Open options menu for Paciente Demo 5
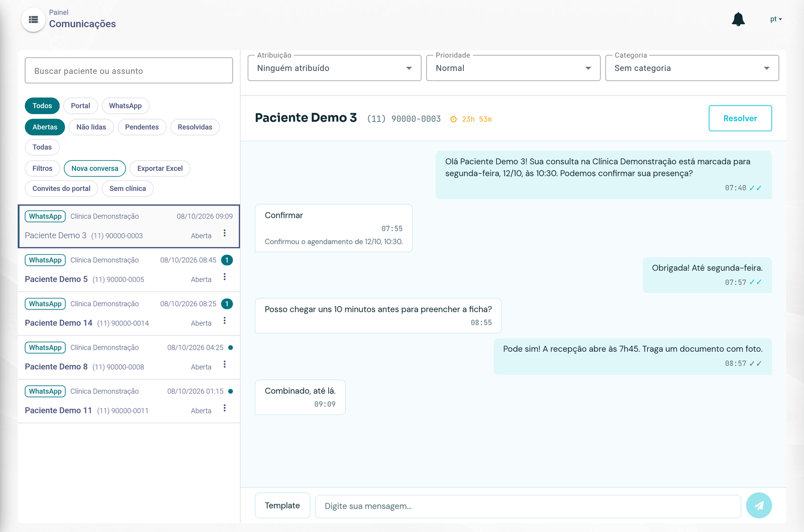Screen dimensions: 804x532 [225, 277]
